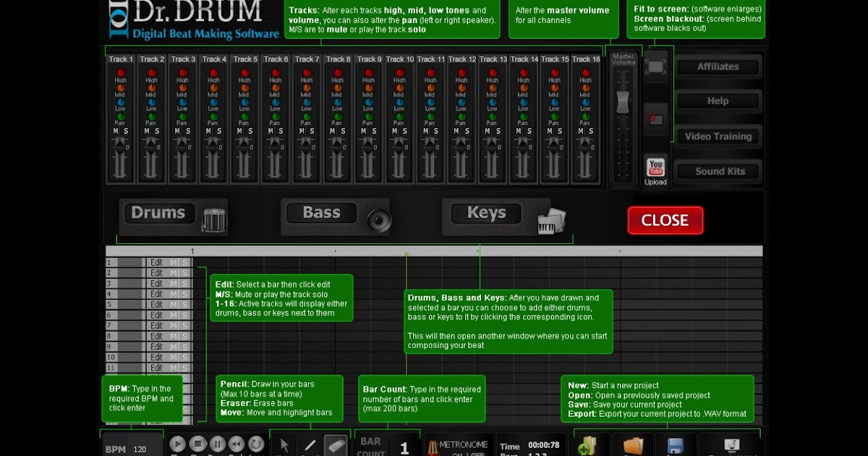Click the Sound Kits button
Screen dimensions: 868x456
click(718, 172)
